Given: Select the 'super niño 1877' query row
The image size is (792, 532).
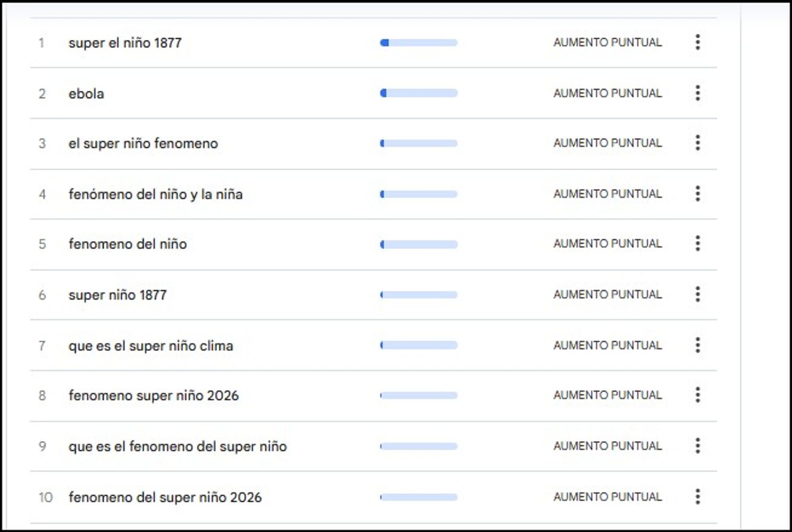Looking at the screenshot, I should (x=373, y=295).
